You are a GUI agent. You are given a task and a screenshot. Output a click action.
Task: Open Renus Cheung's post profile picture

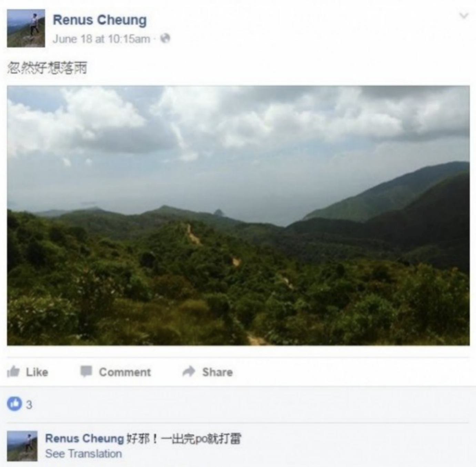point(26,28)
